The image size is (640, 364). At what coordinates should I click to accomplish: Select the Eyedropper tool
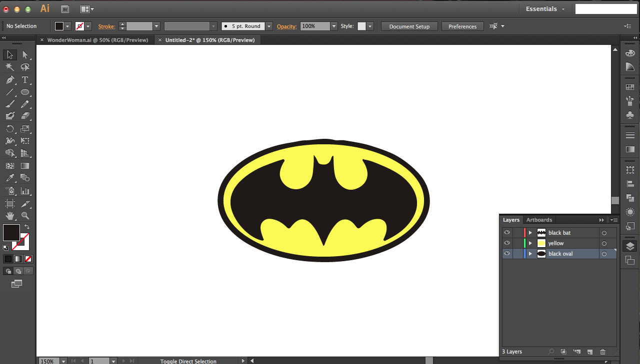[x=10, y=178]
